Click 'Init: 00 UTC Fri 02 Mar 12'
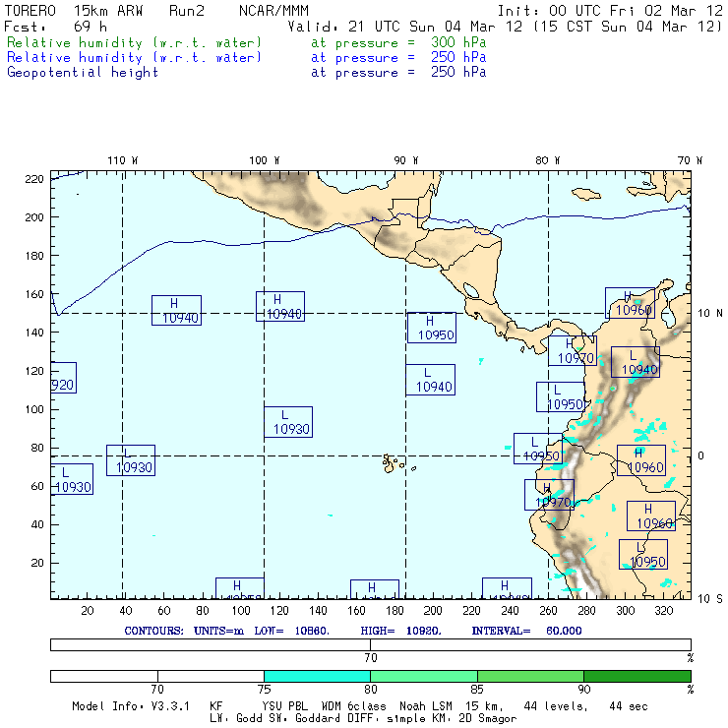Image resolution: width=728 pixels, height=728 pixels. click(610, 11)
